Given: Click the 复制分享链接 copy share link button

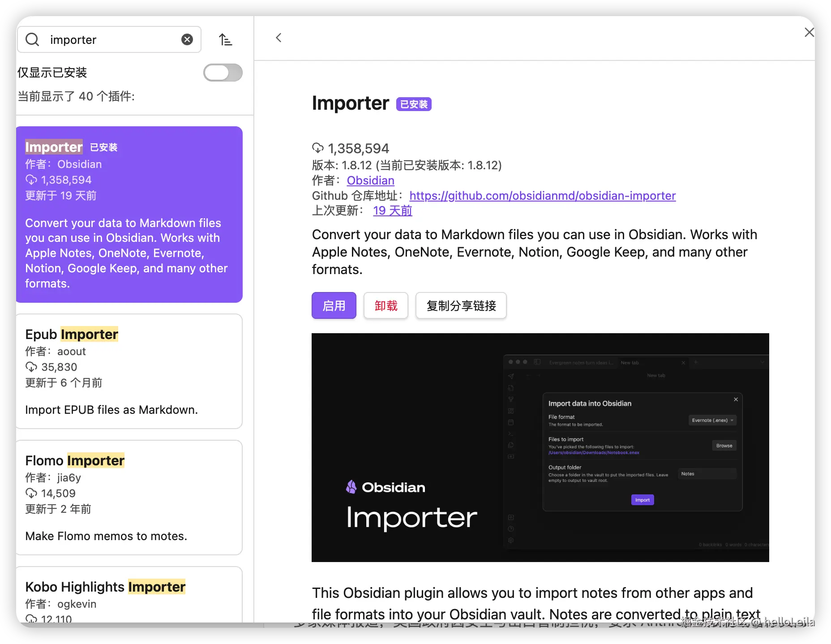Looking at the screenshot, I should (461, 306).
